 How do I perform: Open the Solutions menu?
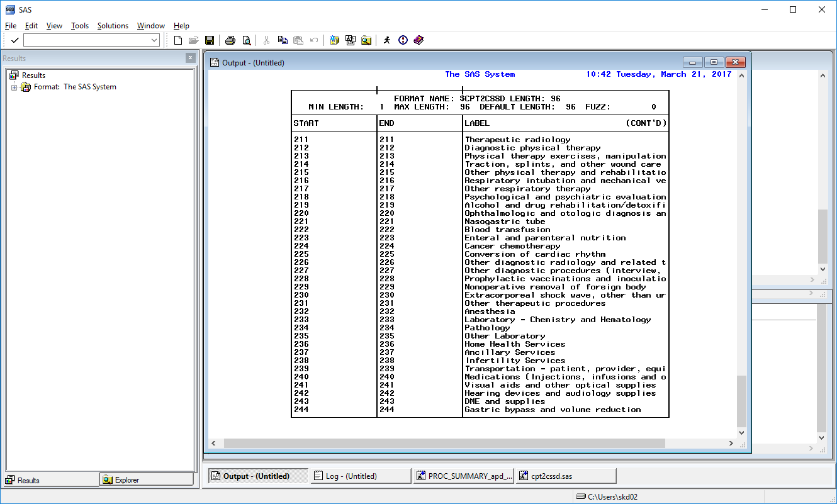(x=113, y=26)
